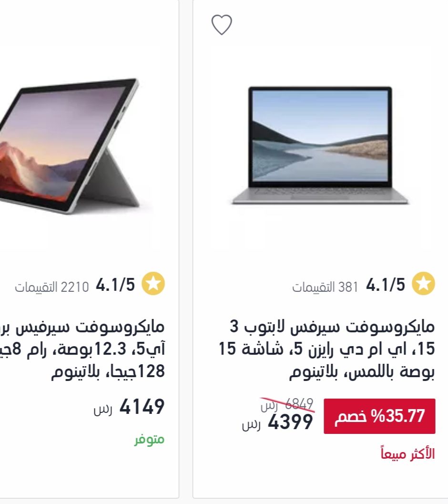448x504 pixels.
Task: Open the Surface Pro 12.3 inch product title
Action: 82,350
